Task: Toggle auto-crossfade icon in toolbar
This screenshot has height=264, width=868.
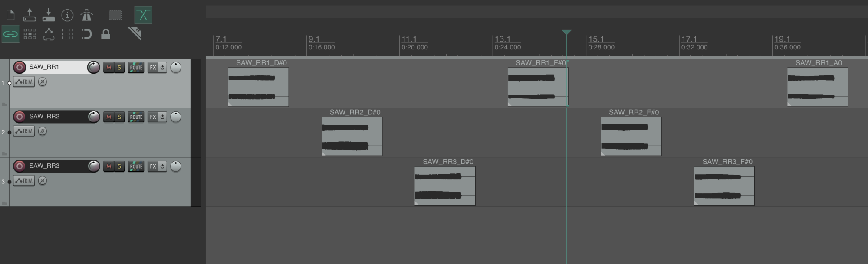Action: point(143,15)
